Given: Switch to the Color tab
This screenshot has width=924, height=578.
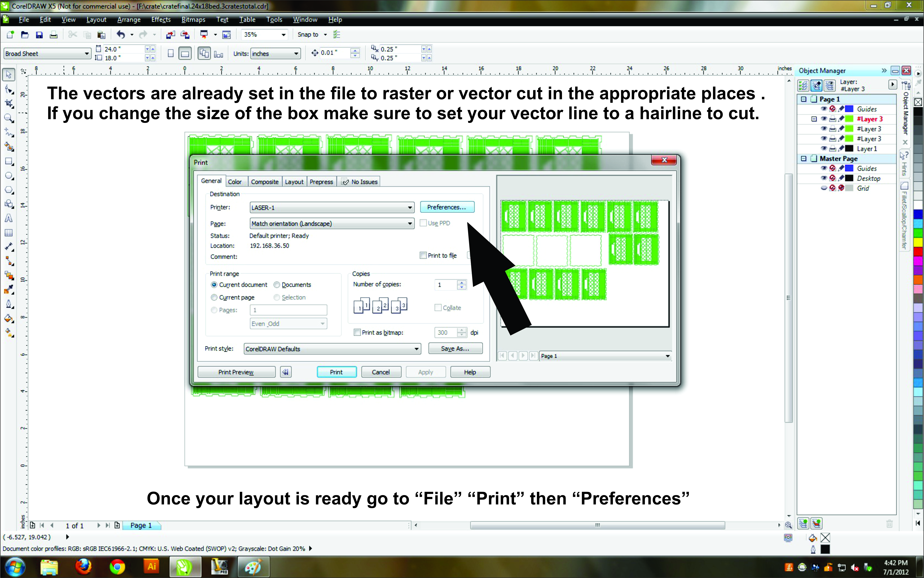Looking at the screenshot, I should pos(235,182).
